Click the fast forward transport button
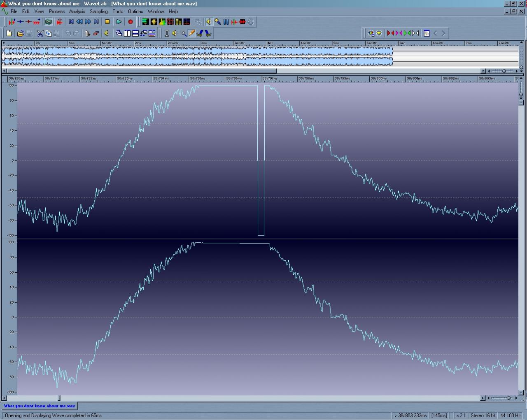Screen dimensions: 527x420 click(x=88, y=22)
